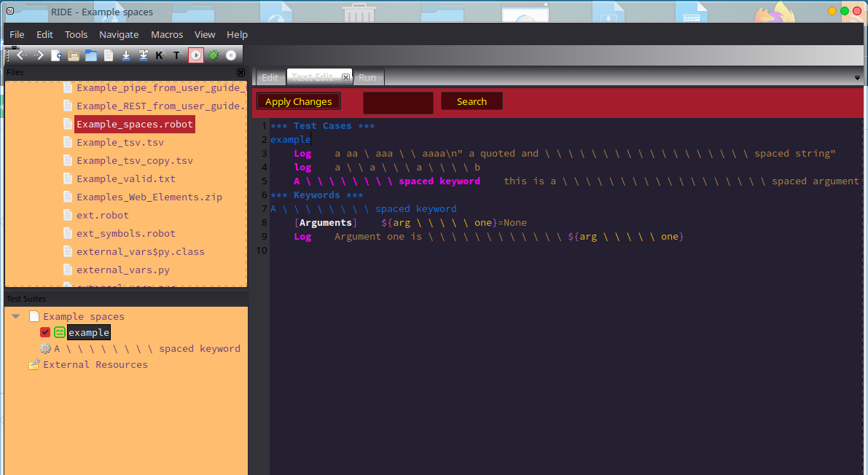The height and width of the screenshot is (475, 868).
Task: Click the robot icon beside example test
Action: pyautogui.click(x=59, y=332)
